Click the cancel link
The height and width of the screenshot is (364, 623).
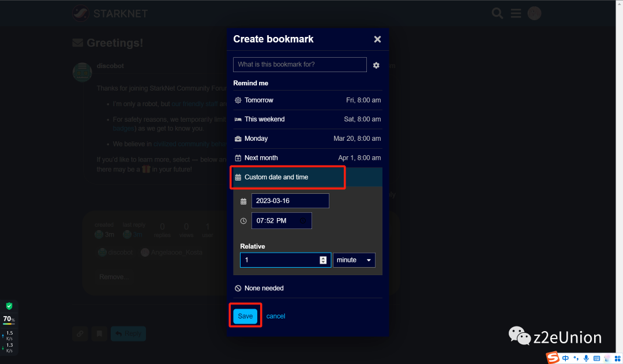[276, 316]
